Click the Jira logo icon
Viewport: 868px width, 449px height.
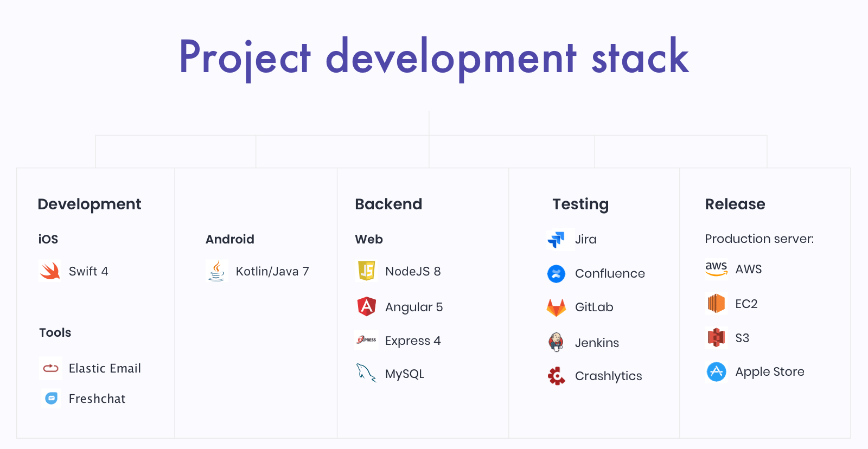pyautogui.click(x=556, y=239)
